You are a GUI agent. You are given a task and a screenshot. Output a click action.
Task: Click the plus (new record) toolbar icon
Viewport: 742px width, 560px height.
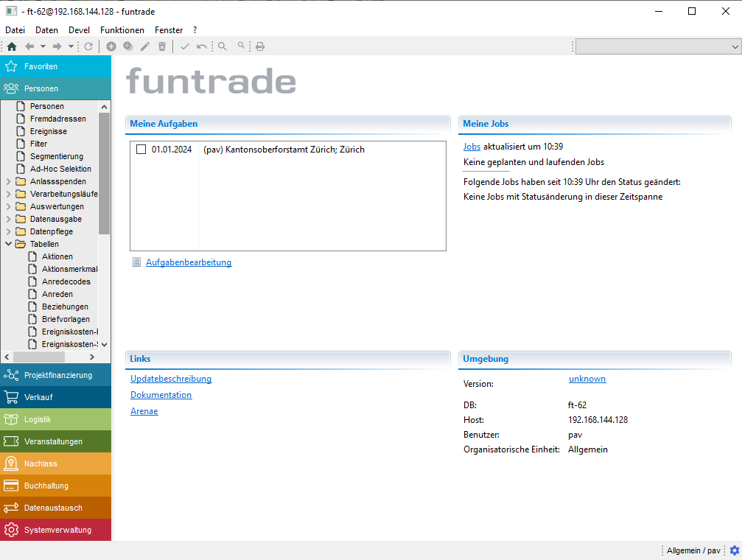pyautogui.click(x=111, y=46)
